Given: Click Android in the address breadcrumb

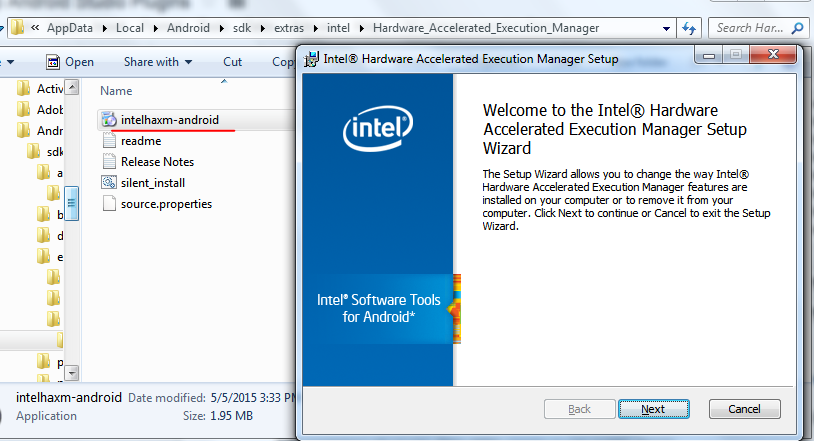Looking at the screenshot, I should [x=188, y=28].
